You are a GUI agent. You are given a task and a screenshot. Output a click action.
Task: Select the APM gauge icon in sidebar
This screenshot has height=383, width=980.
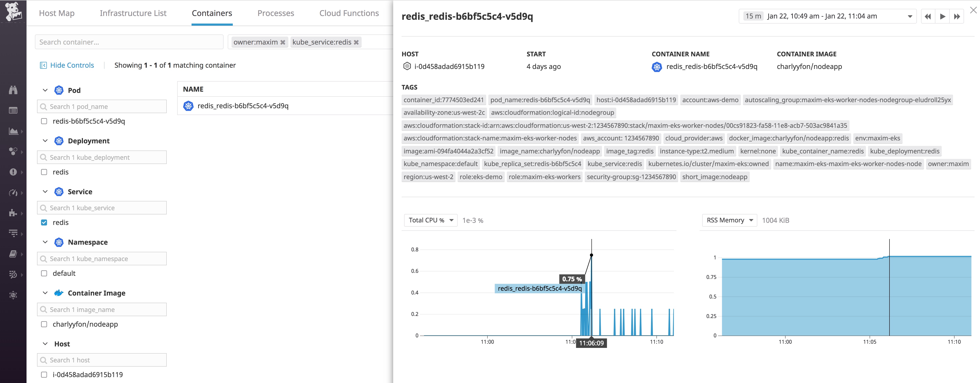[13, 193]
